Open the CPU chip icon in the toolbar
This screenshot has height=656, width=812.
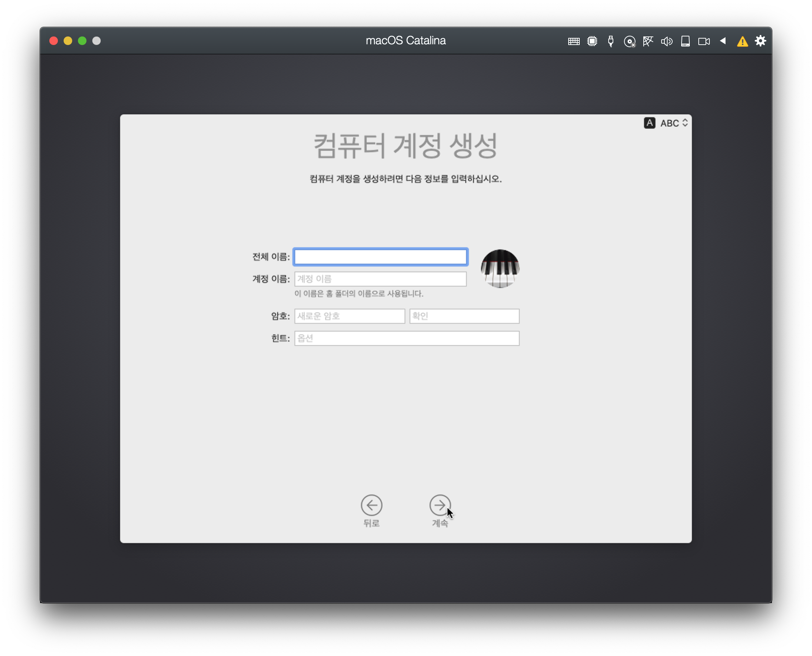[592, 41]
